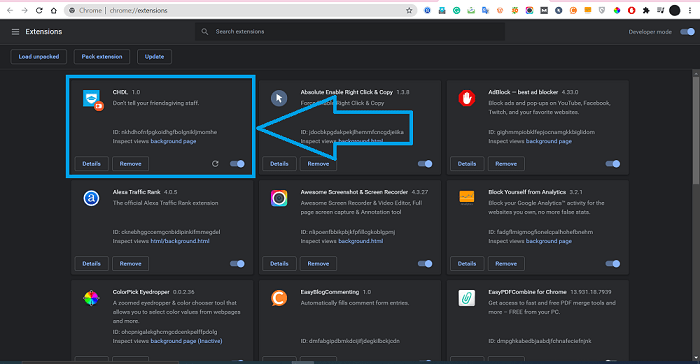Viewport: 700px width, 364px height.
Task: Click the vertical page scrollbar thumb
Action: [x=696, y=130]
